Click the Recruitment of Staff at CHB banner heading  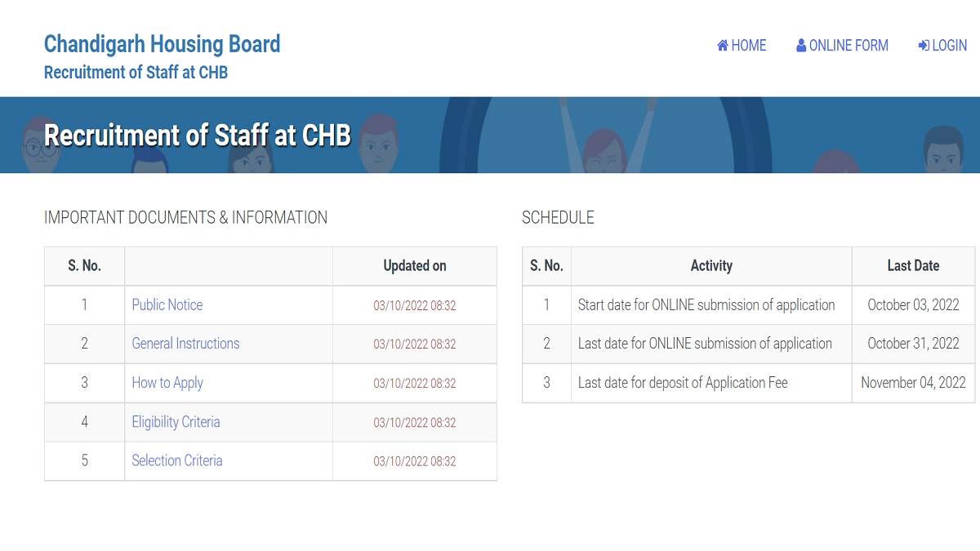tap(198, 136)
